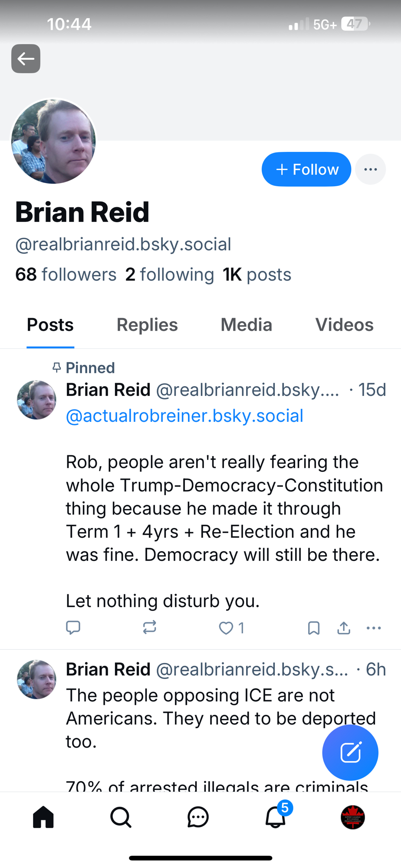Image resolution: width=401 pixels, height=868 pixels.
Task: Open pinned post's more options menu
Action: [x=374, y=628]
